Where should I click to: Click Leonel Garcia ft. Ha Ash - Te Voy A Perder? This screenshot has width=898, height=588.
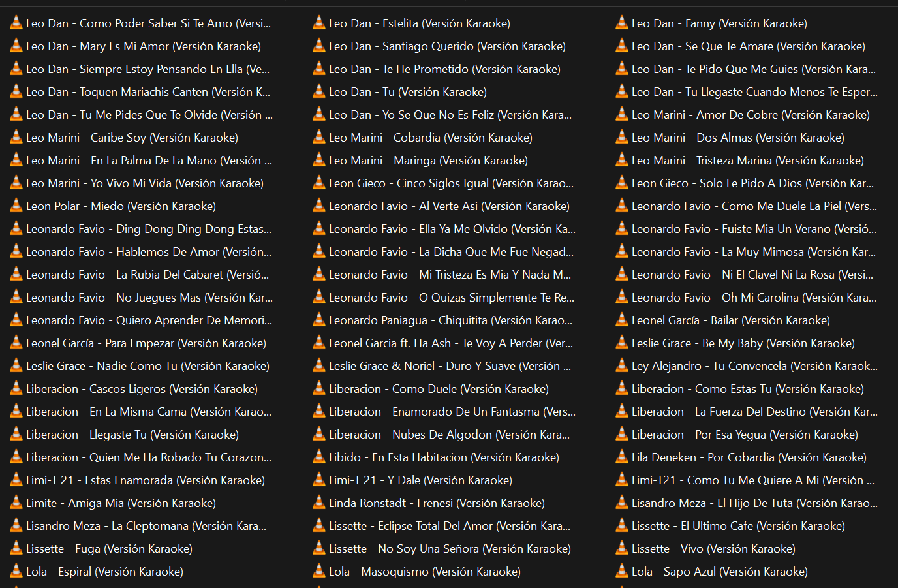coord(443,343)
